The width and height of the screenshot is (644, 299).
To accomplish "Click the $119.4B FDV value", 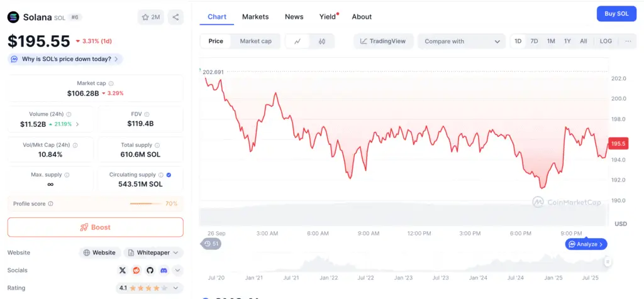I will [x=140, y=124].
